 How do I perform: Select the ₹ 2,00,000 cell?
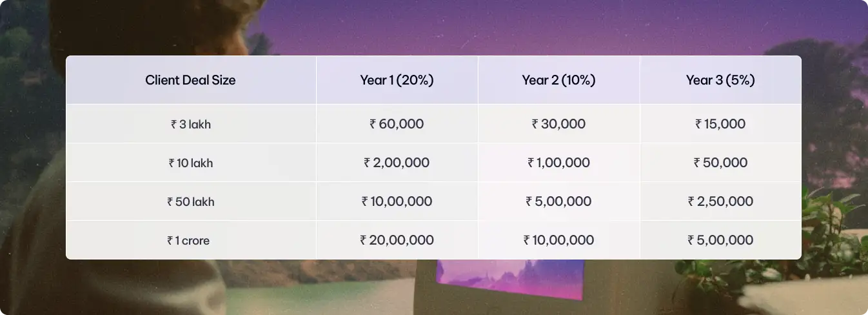point(397,163)
